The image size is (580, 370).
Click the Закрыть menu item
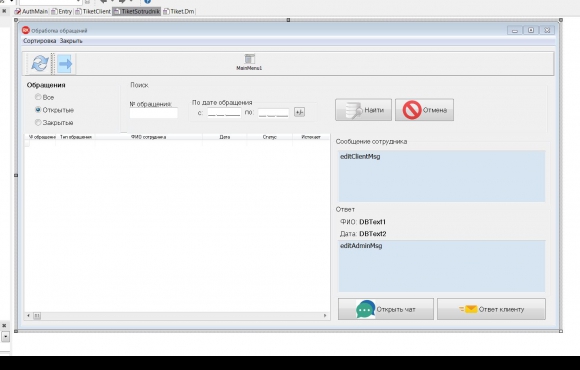click(x=71, y=41)
